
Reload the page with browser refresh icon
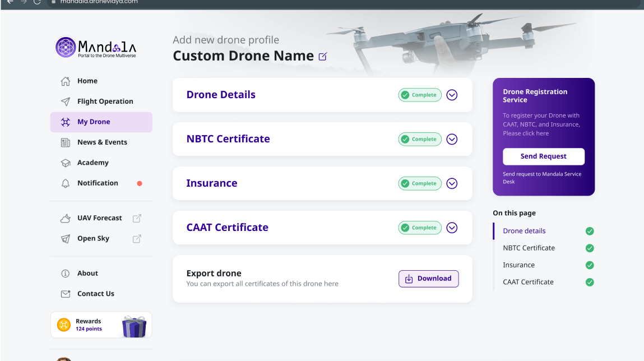37,2
